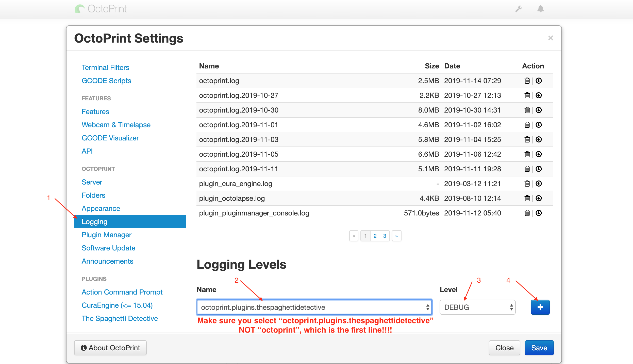This screenshot has width=633, height=364.
Task: Open API settings section
Action: click(87, 151)
